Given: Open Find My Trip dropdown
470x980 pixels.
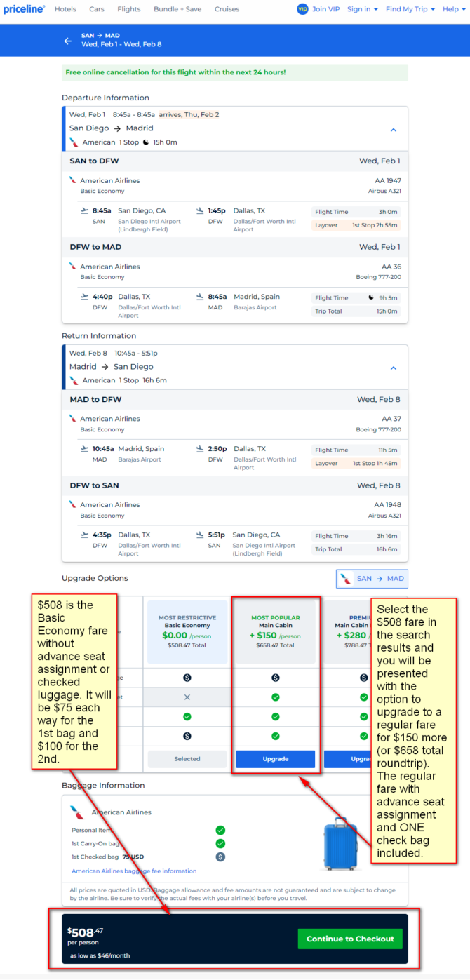Looking at the screenshot, I should click(x=410, y=9).
